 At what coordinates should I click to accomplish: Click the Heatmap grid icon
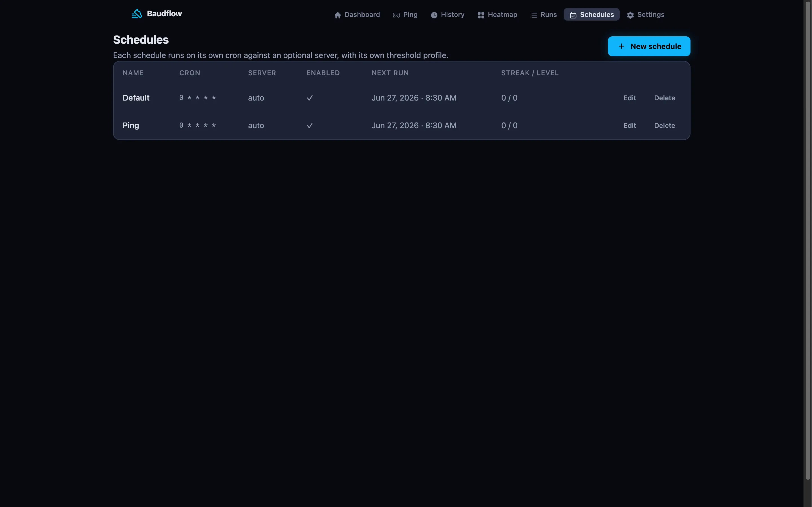(481, 15)
